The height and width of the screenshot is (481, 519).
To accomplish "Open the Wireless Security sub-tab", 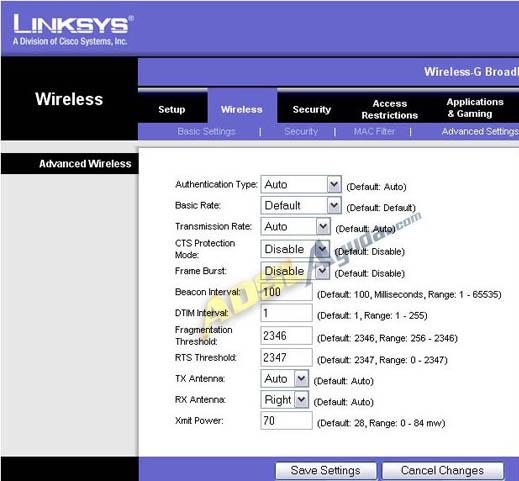I will (301, 132).
